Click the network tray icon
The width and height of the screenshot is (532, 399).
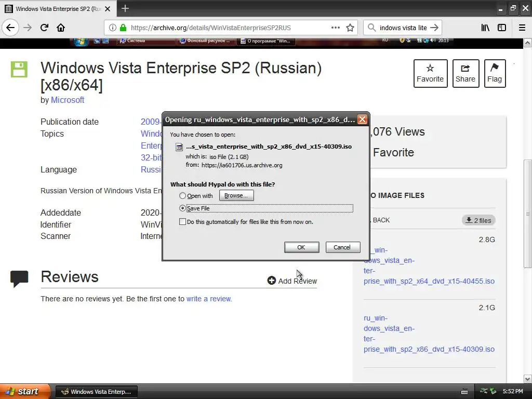pos(484,391)
